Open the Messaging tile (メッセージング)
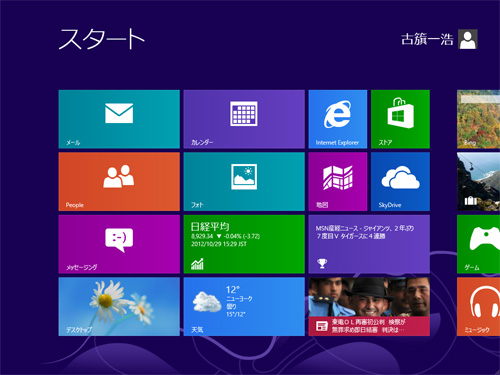500x375 pixels. [119, 244]
